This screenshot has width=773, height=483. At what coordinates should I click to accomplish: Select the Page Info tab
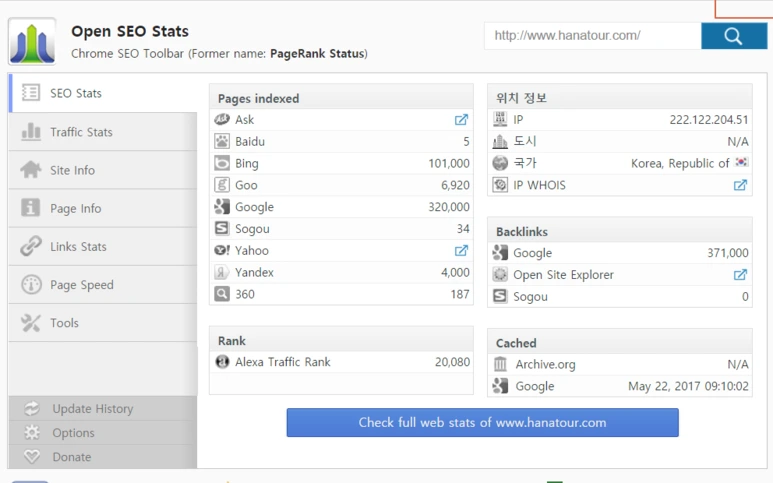(103, 208)
